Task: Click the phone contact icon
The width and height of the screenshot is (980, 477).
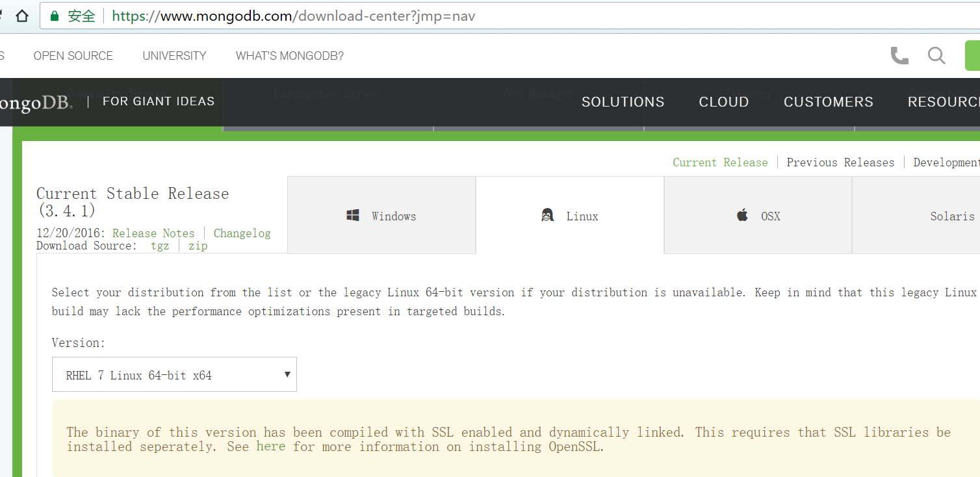Action: 899,56
